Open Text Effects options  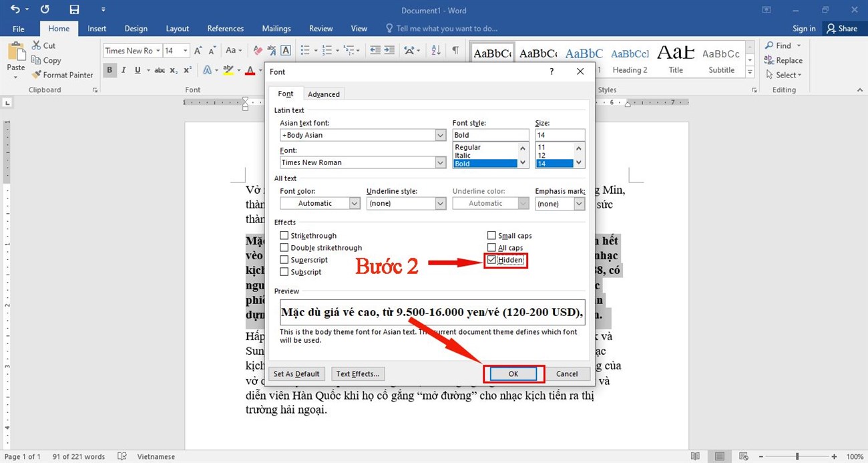[x=358, y=373]
